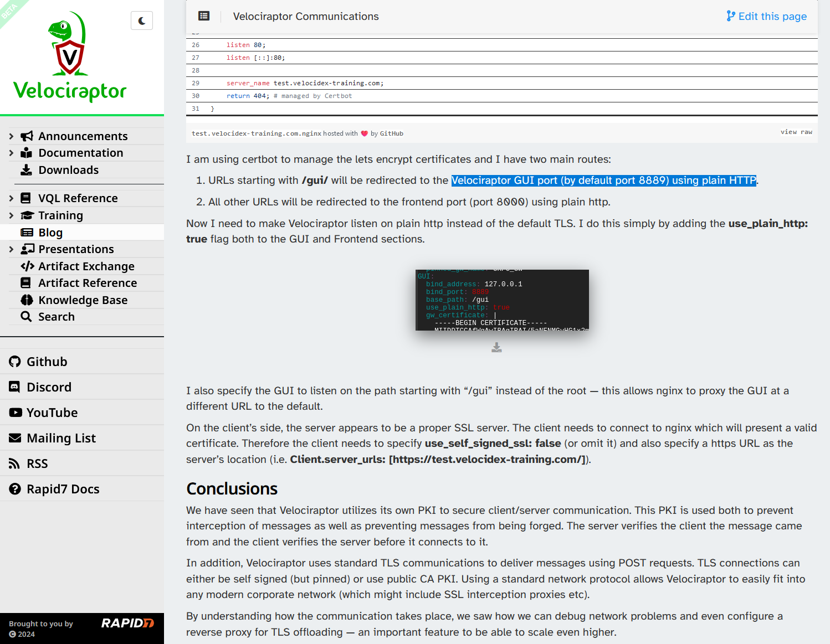
Task: Expand the Presentations section
Action: [x=11, y=249]
